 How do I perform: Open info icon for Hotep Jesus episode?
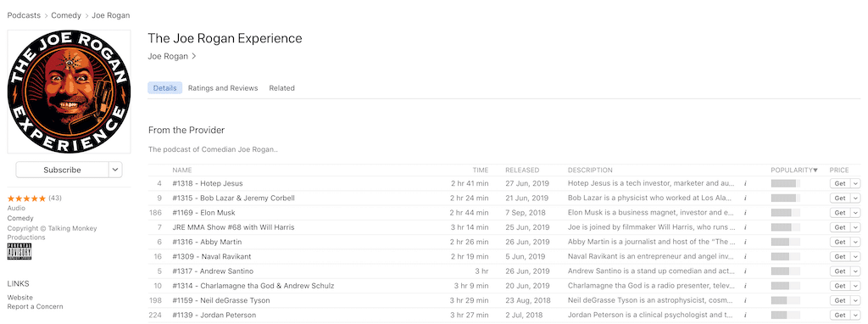tap(745, 183)
